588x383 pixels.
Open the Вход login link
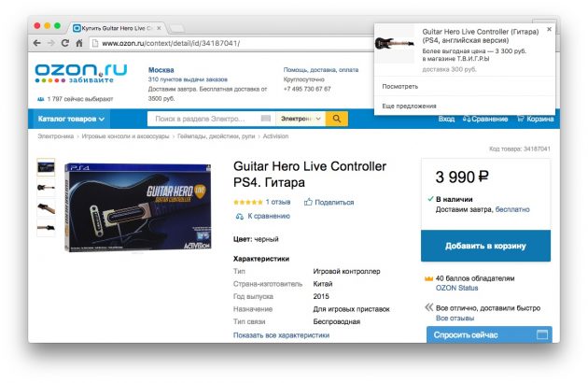(446, 119)
